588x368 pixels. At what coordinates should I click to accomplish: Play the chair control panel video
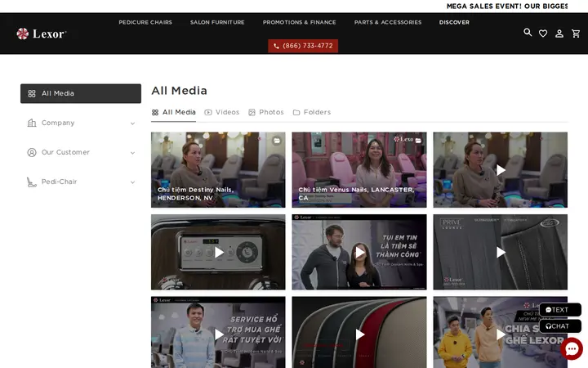tap(218, 252)
